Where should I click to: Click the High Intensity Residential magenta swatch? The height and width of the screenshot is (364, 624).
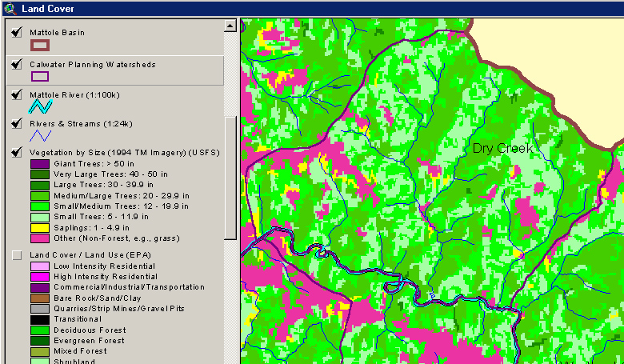pyautogui.click(x=40, y=277)
